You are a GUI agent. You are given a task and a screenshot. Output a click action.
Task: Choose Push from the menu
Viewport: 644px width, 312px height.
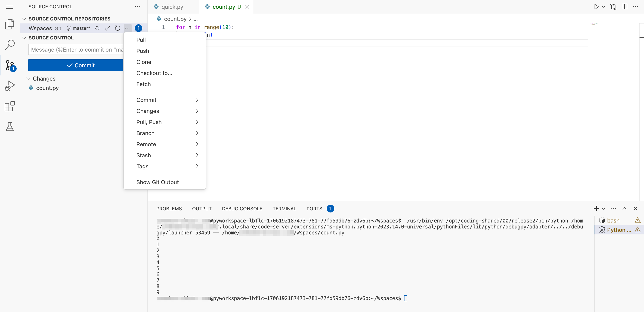pos(165,51)
